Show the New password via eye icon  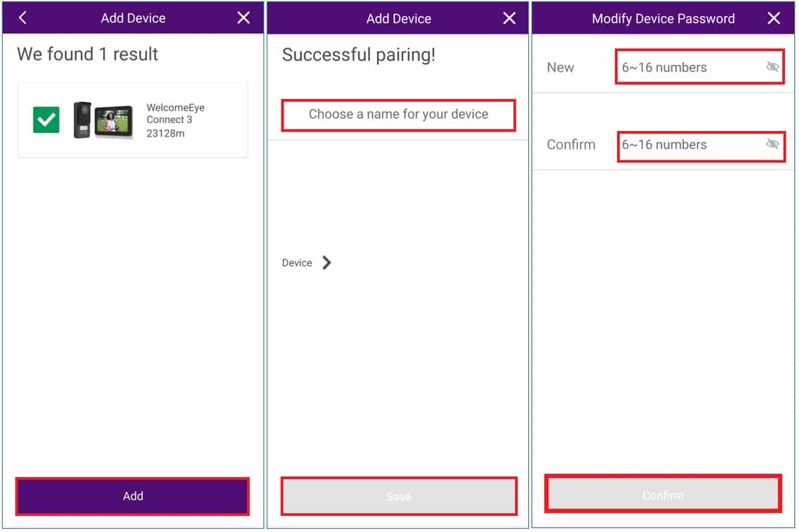(x=772, y=67)
